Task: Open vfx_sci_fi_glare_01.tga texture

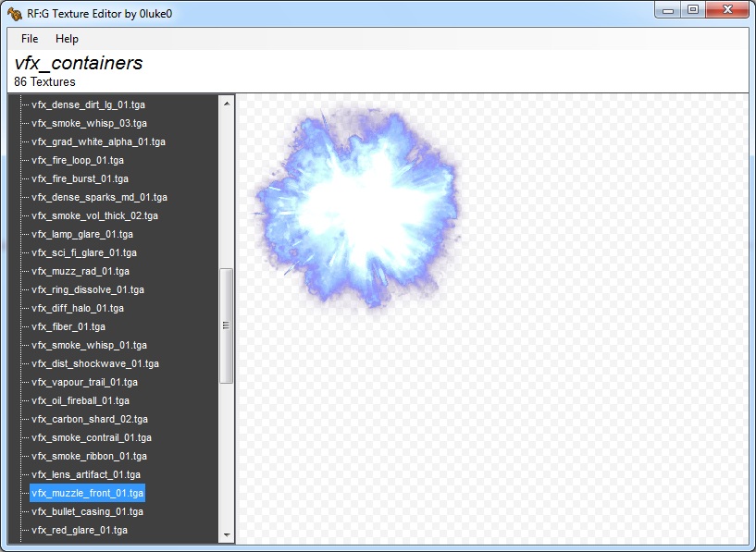Action: [84, 252]
